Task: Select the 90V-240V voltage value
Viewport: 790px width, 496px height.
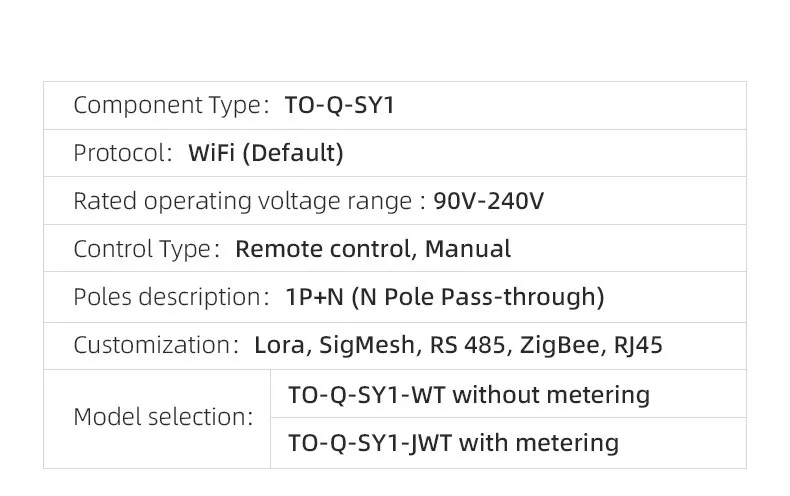Action: [489, 201]
